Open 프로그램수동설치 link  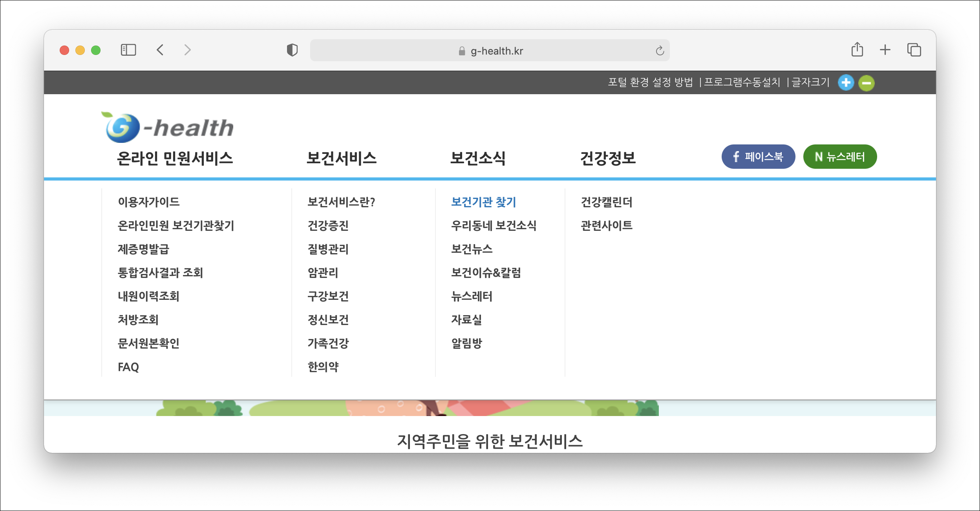[742, 82]
